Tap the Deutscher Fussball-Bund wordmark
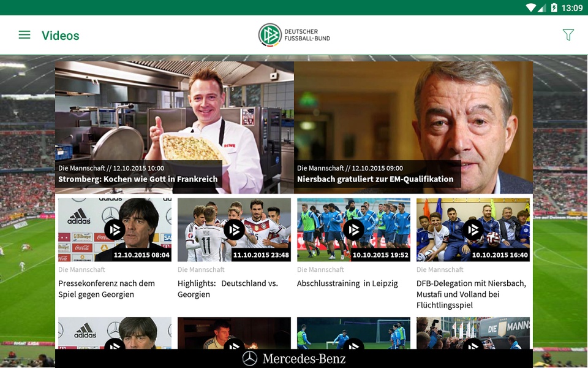This screenshot has height=368, width=588. click(x=307, y=35)
